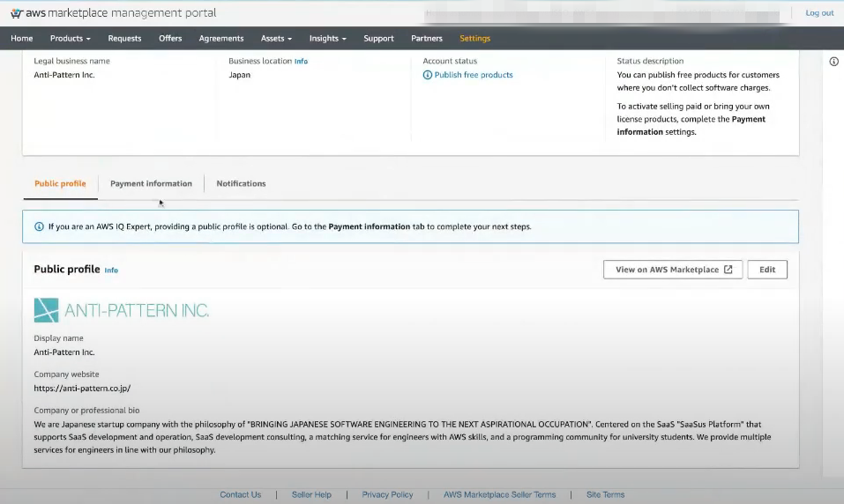Screen dimensions: 844x504
Task: Click the external link icon on View on AWS Marketplace
Action: coord(728,270)
